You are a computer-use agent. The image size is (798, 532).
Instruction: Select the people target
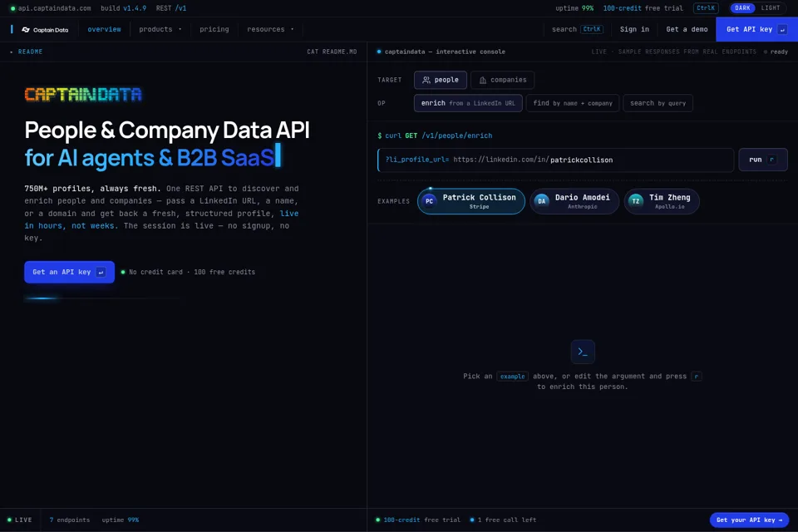pyautogui.click(x=441, y=80)
